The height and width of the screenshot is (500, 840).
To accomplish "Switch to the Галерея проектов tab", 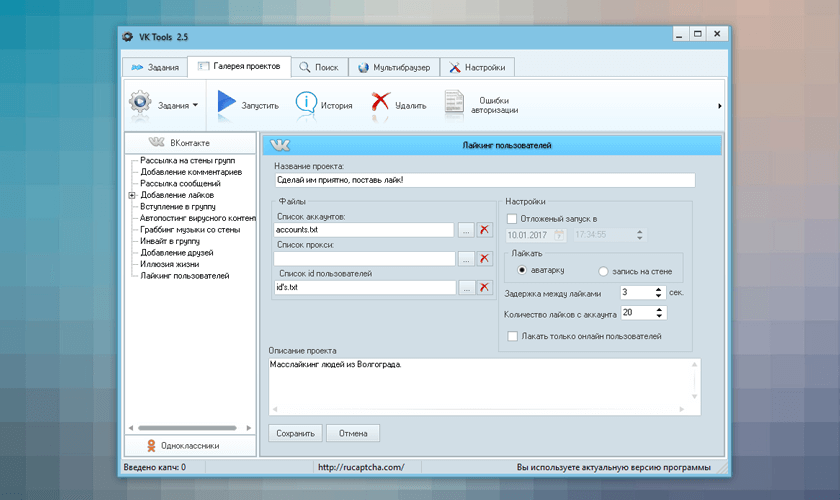I will pos(239,66).
